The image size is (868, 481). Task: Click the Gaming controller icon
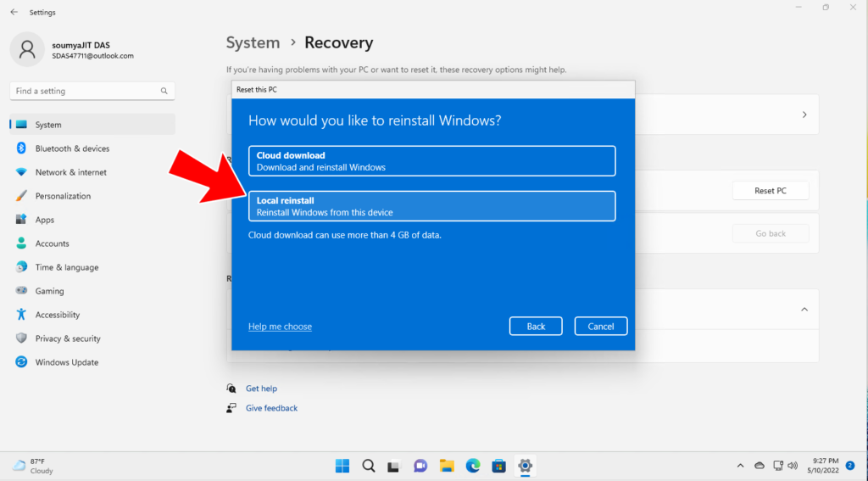(x=21, y=290)
